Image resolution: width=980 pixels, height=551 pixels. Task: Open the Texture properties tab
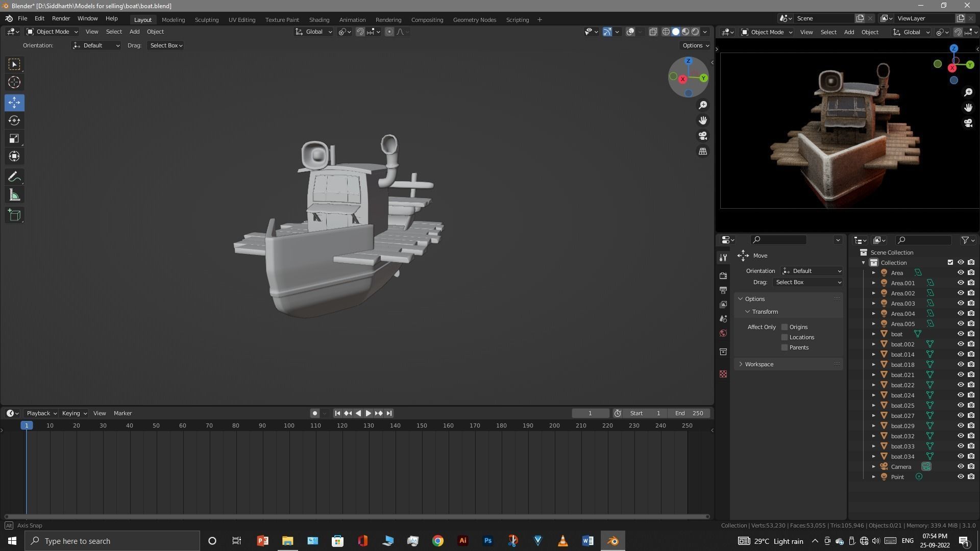click(x=723, y=374)
